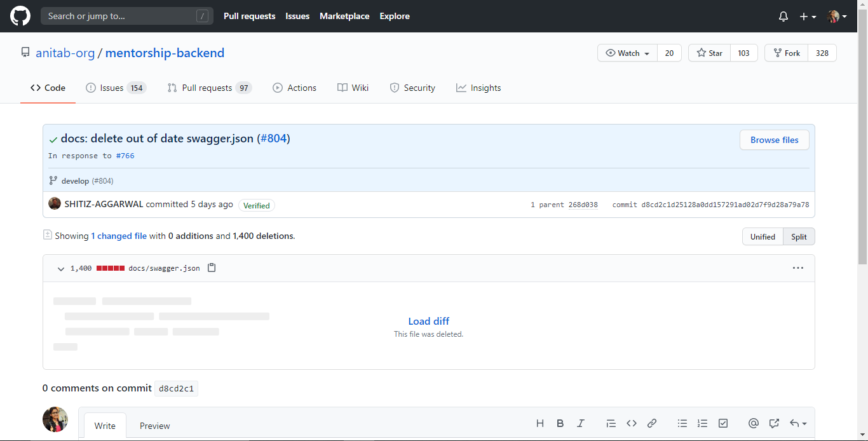Collapse the swagger.json diff with its chevron
Image resolution: width=868 pixels, height=441 pixels.
coord(60,269)
